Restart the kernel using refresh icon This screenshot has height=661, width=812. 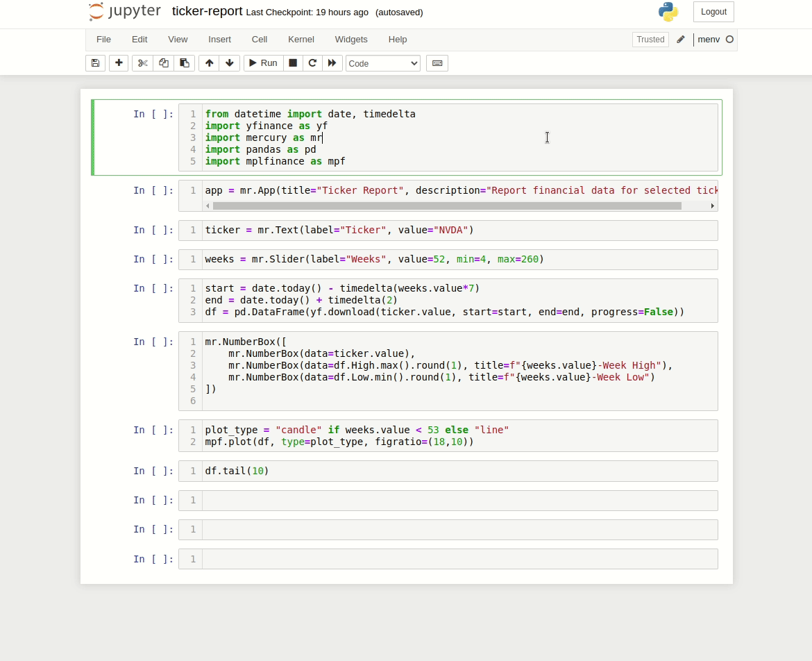[312, 62]
